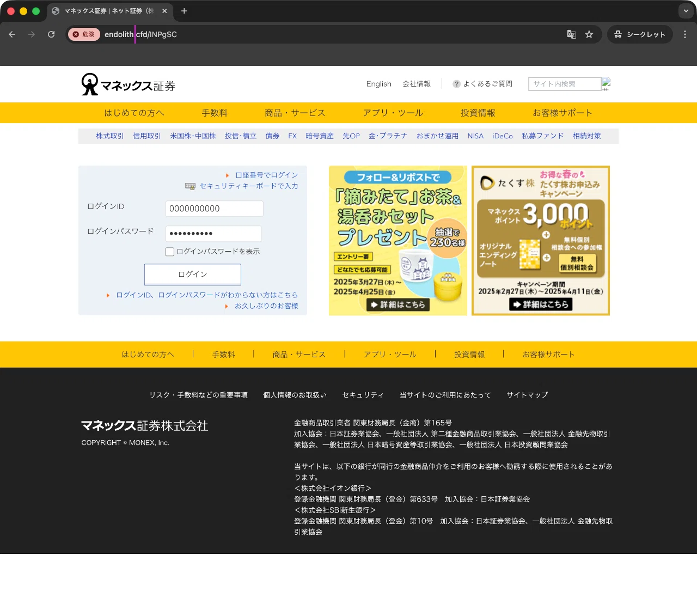Click footer 投資情報 link
697x616 pixels.
pyautogui.click(x=470, y=355)
